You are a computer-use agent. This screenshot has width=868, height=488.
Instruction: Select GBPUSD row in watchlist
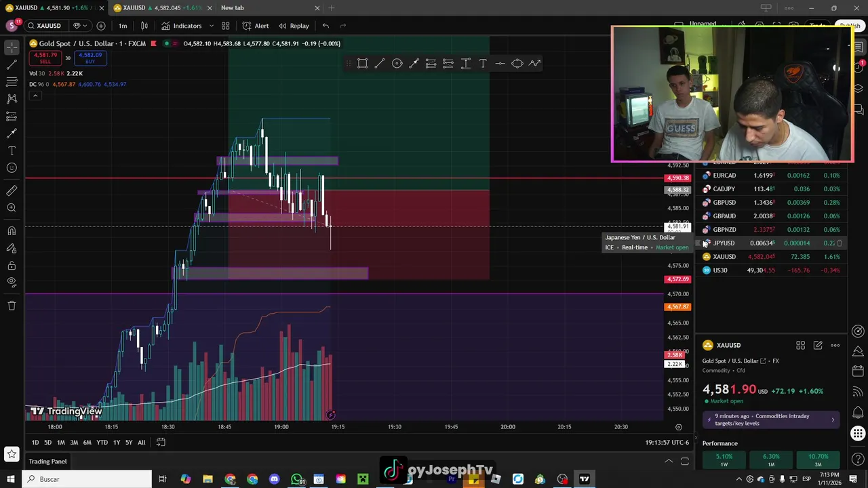point(772,203)
